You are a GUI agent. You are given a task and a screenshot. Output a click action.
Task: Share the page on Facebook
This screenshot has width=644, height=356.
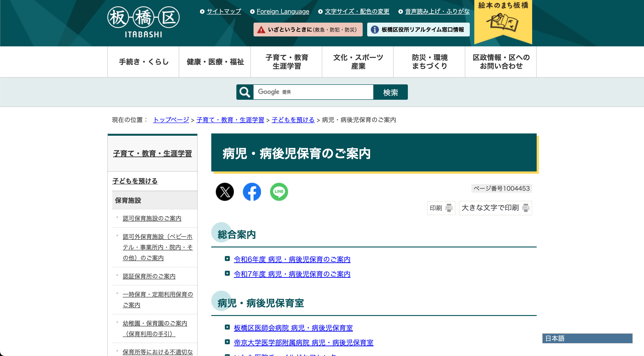pos(252,192)
